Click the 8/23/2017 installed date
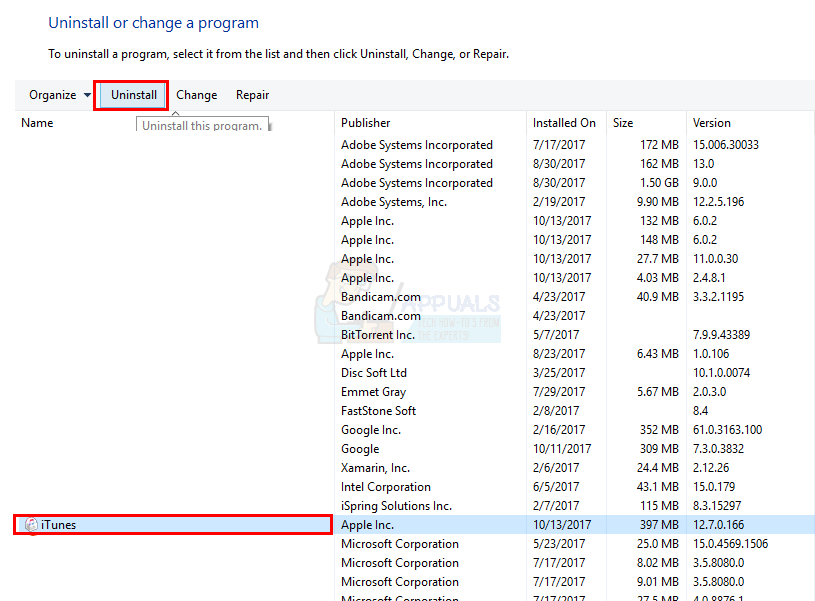The width and height of the screenshot is (815, 601). (559, 354)
